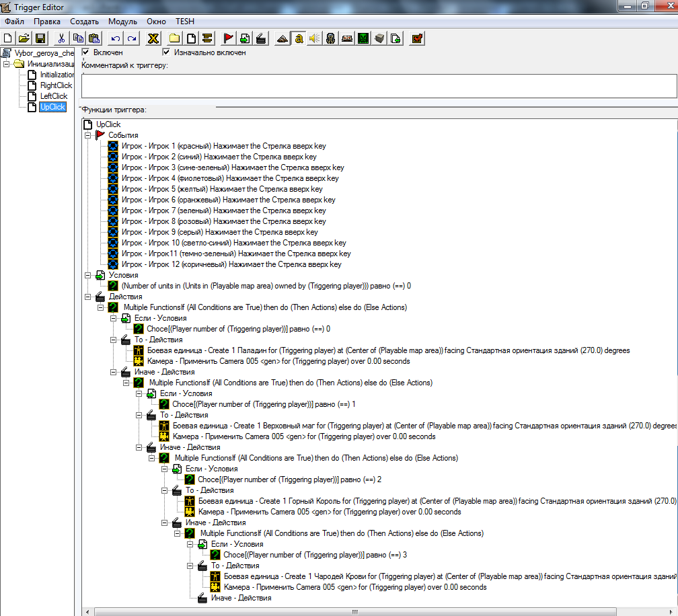Click the horizontal scrollbar left arrow

tap(87, 612)
